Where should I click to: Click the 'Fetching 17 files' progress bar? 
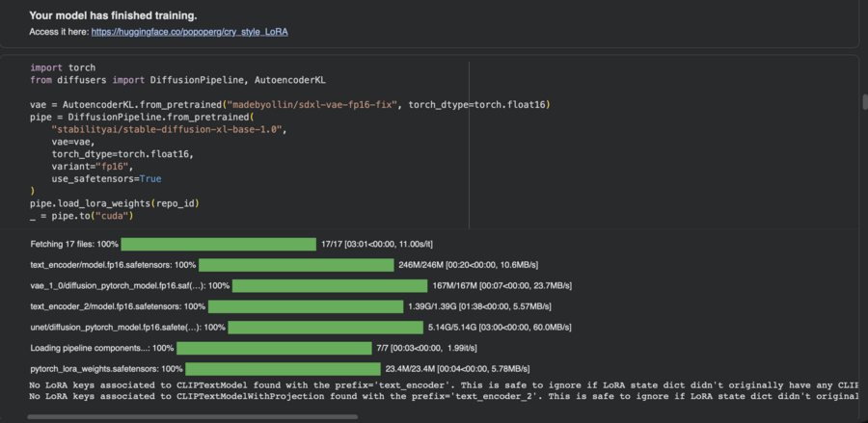[219, 245]
